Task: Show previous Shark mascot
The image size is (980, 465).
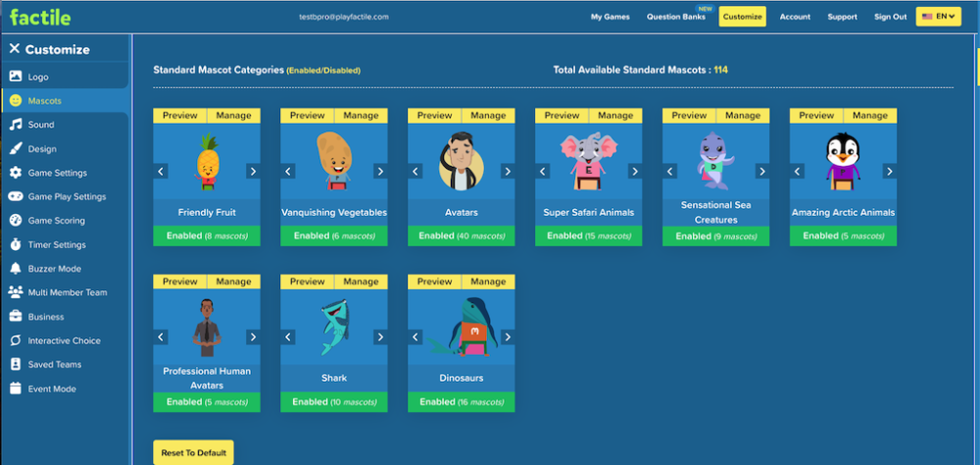Action: 288,336
